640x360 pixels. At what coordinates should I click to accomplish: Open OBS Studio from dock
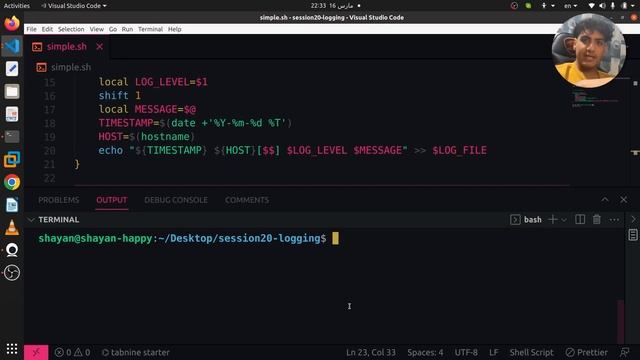12,273
